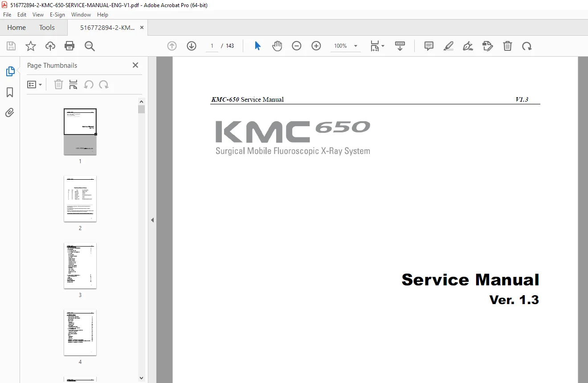The height and width of the screenshot is (383, 588).
Task: Click the 'Surgical Mobile Fluoroscopic X-Ray System' text
Action: [293, 151]
